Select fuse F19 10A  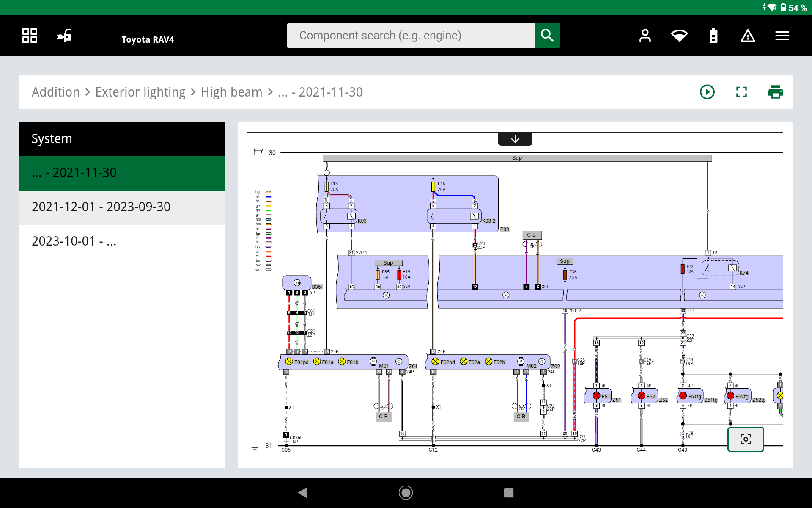pos(399,274)
